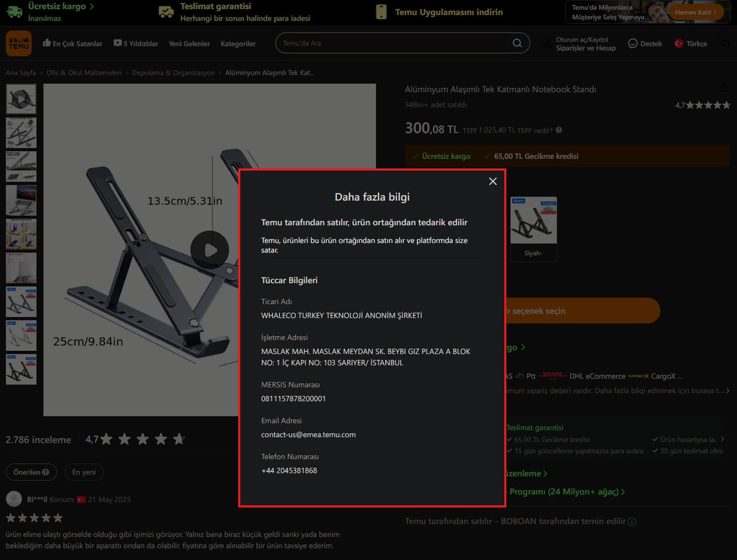Click Temu Uygulamasını indirin banner

click(439, 12)
